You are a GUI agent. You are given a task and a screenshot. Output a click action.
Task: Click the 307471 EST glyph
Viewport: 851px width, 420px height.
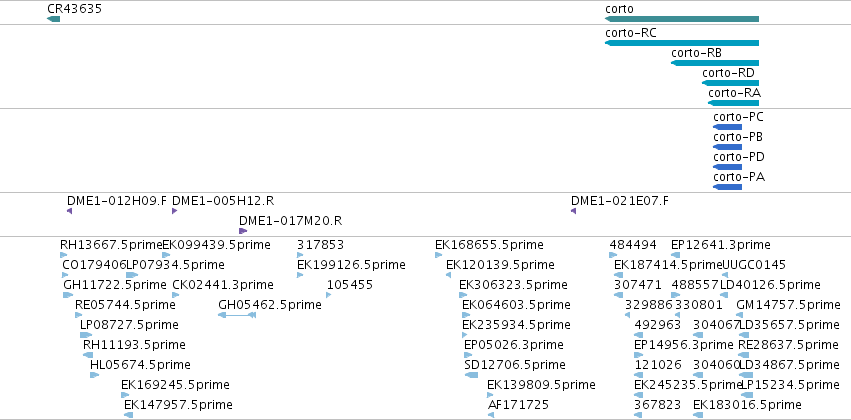[x=619, y=295]
